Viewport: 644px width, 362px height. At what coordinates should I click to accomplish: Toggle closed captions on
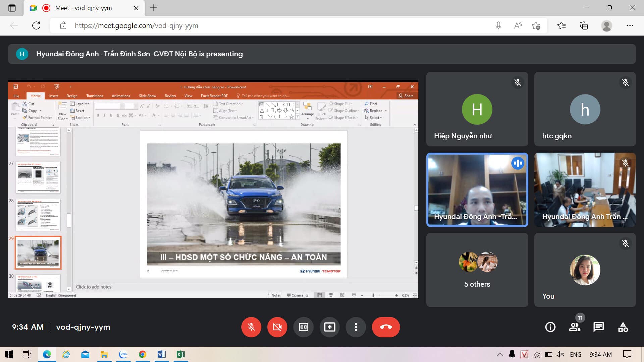tap(303, 327)
